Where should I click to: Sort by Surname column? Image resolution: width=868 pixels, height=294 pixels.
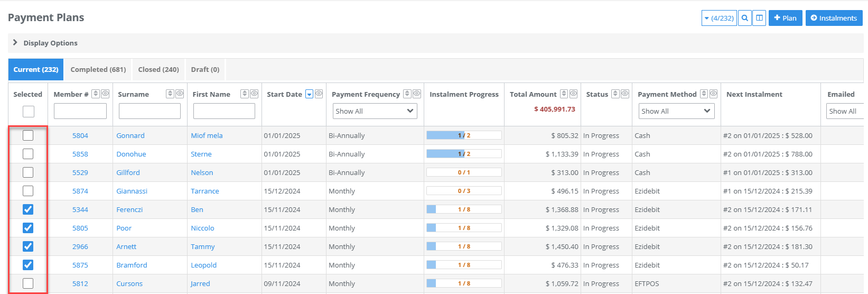pyautogui.click(x=170, y=94)
